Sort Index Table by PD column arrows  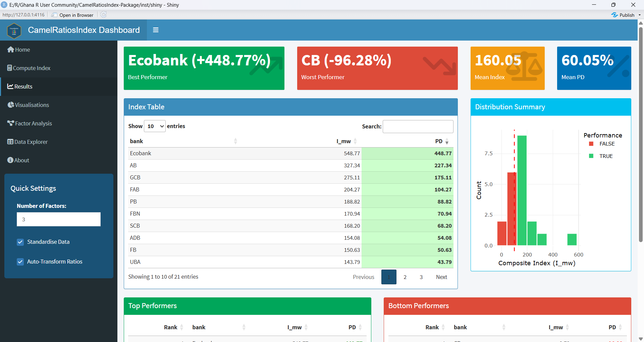[x=447, y=141]
